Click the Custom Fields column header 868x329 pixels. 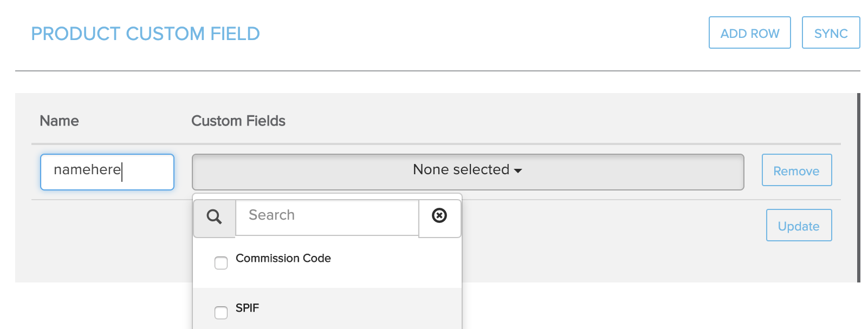pos(238,121)
